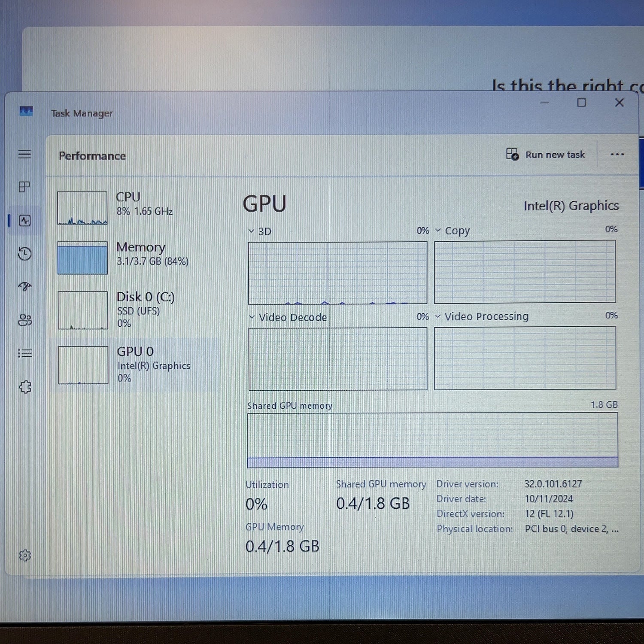Open the 3D engine dropdown

point(252,231)
